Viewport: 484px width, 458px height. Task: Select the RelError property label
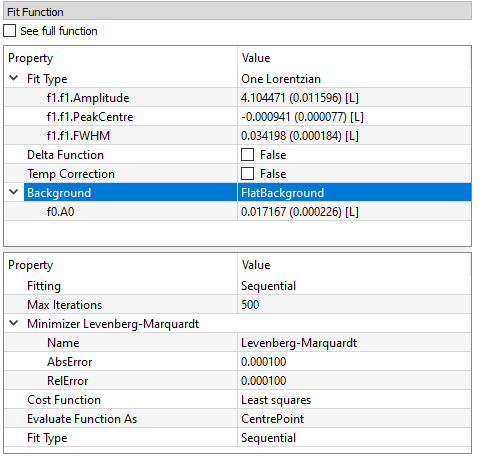[68, 381]
